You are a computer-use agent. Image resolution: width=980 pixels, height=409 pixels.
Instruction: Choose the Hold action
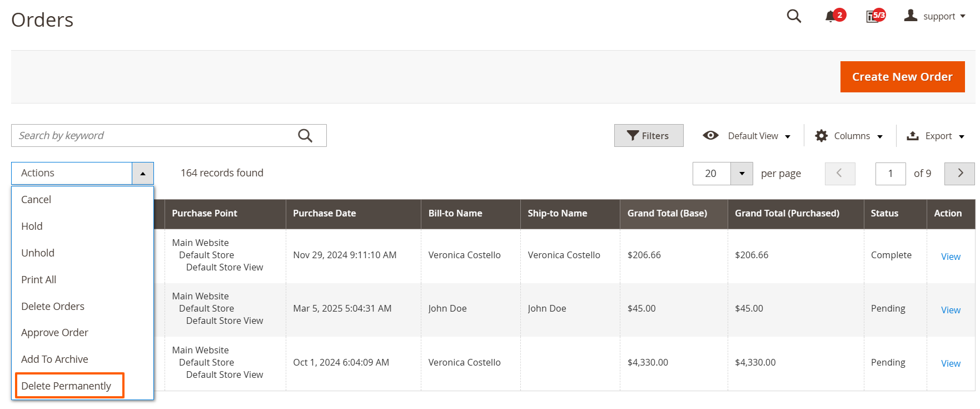(x=32, y=226)
